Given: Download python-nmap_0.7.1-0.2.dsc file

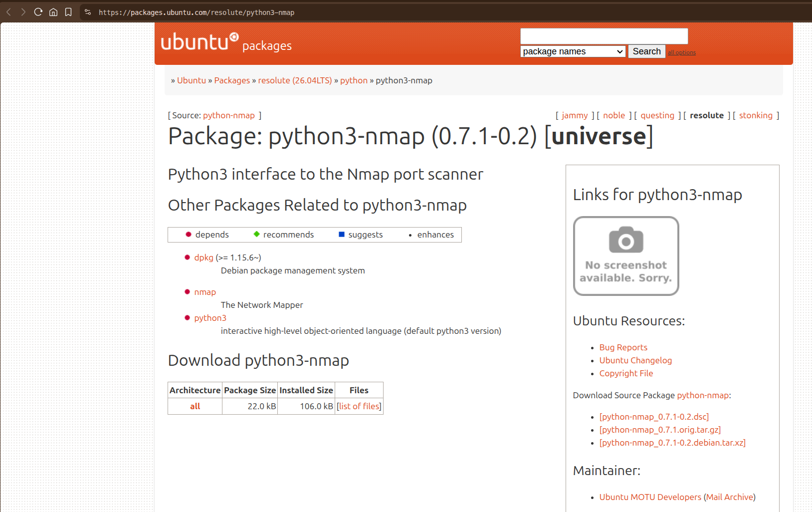Looking at the screenshot, I should 654,417.
